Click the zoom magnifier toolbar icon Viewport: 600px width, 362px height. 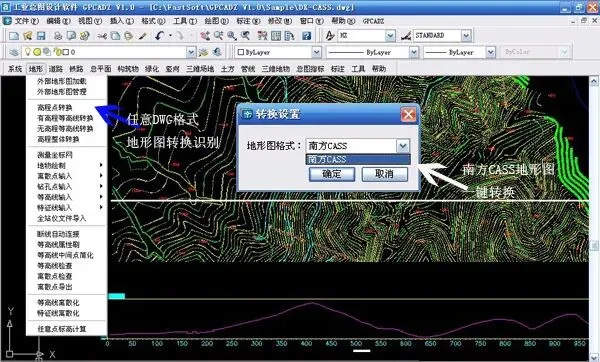coord(232,36)
